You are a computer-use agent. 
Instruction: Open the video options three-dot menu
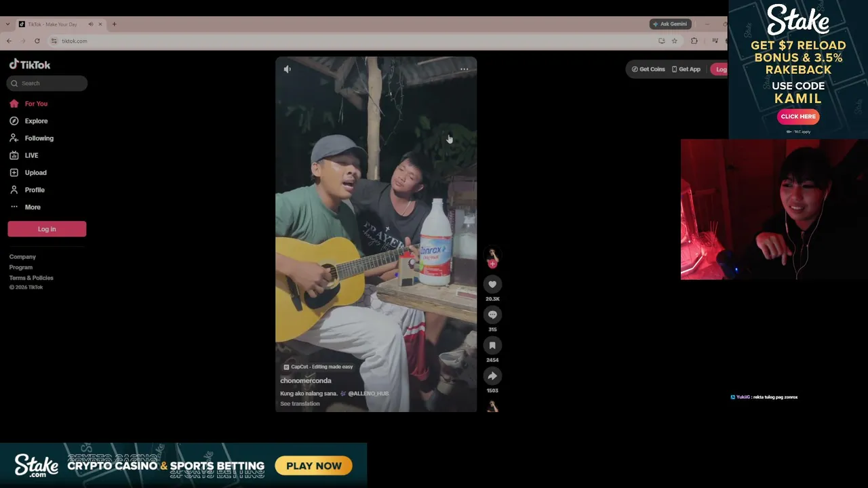pyautogui.click(x=465, y=69)
